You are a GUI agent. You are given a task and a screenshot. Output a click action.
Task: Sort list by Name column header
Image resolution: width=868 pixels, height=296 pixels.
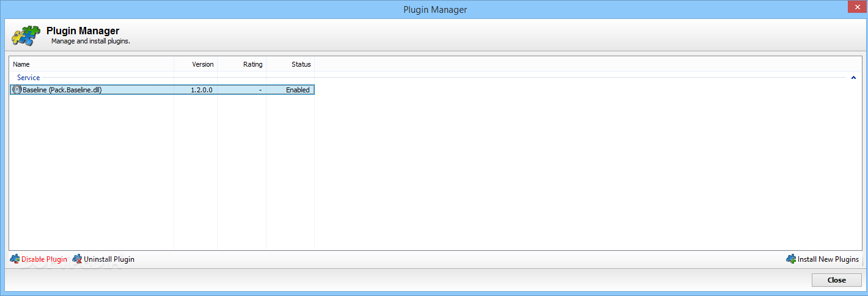pyautogui.click(x=92, y=64)
